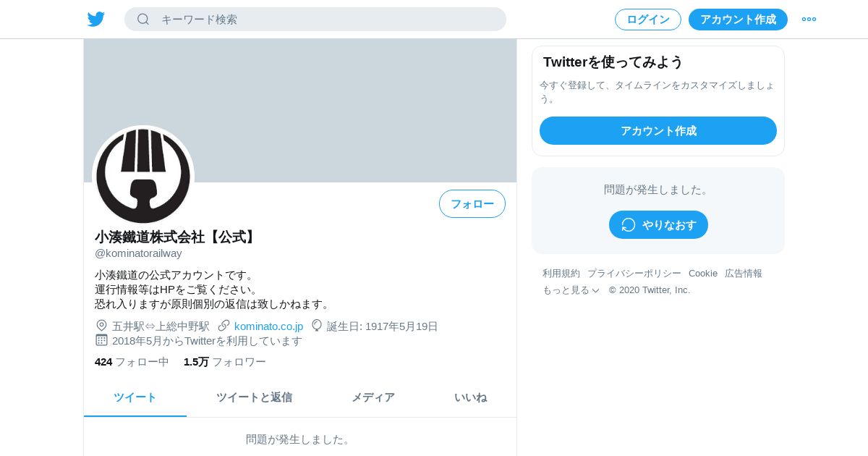Open the プライバシーポリシー footer link

[634, 274]
